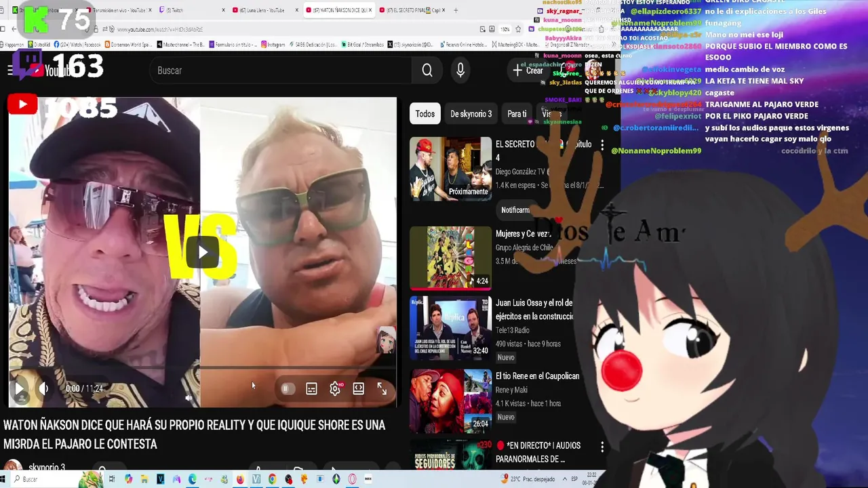
Task: Open File Explorer from the taskbar
Action: [x=144, y=479]
